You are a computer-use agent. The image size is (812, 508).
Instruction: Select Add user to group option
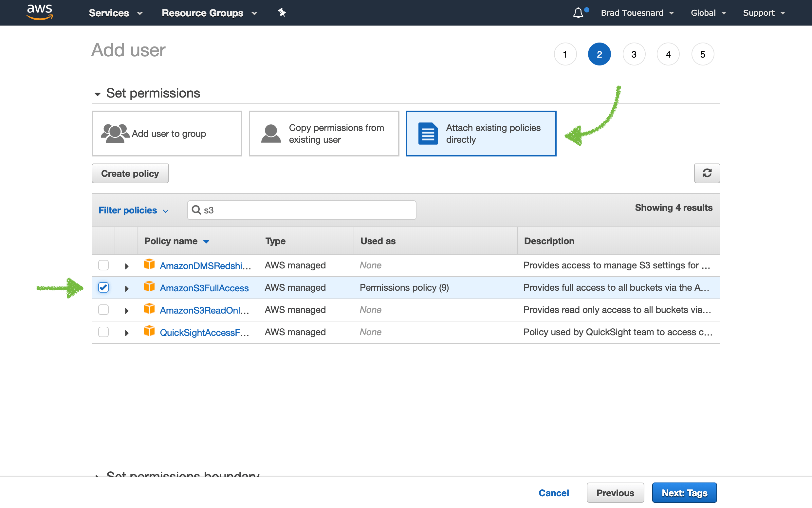coord(167,134)
